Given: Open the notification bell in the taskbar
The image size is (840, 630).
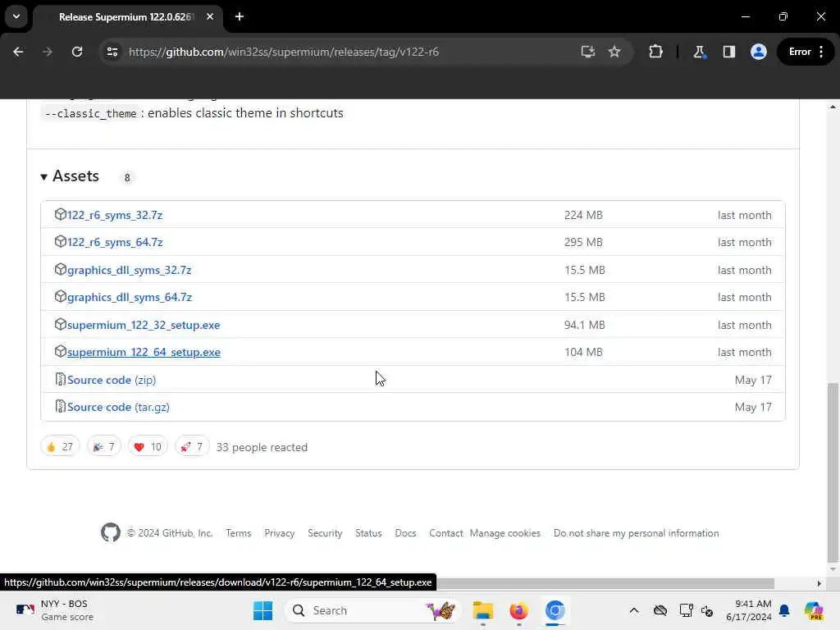Looking at the screenshot, I should point(784,610).
